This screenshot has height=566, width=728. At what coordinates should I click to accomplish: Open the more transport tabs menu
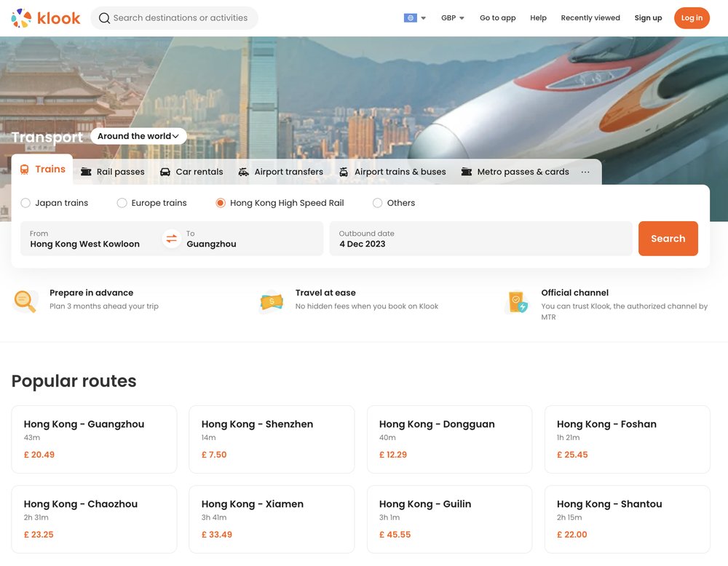pos(585,172)
